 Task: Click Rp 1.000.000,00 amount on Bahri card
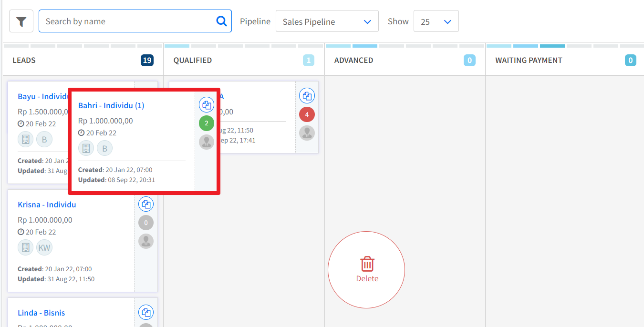105,121
